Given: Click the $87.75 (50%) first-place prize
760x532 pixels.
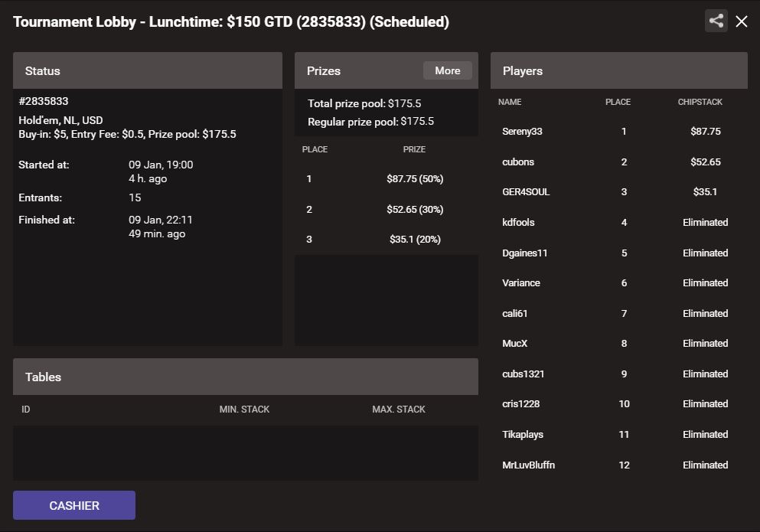Looking at the screenshot, I should click(415, 179).
